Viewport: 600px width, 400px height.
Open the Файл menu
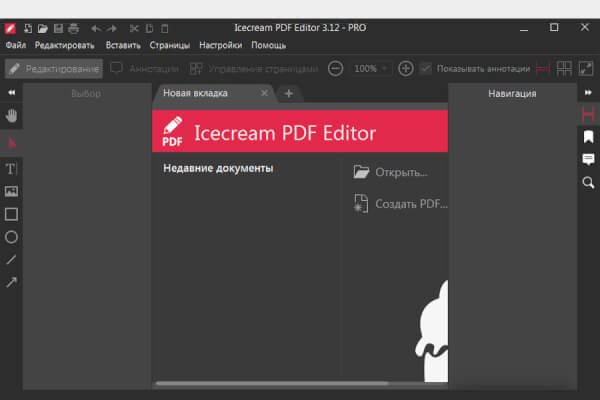coord(16,45)
